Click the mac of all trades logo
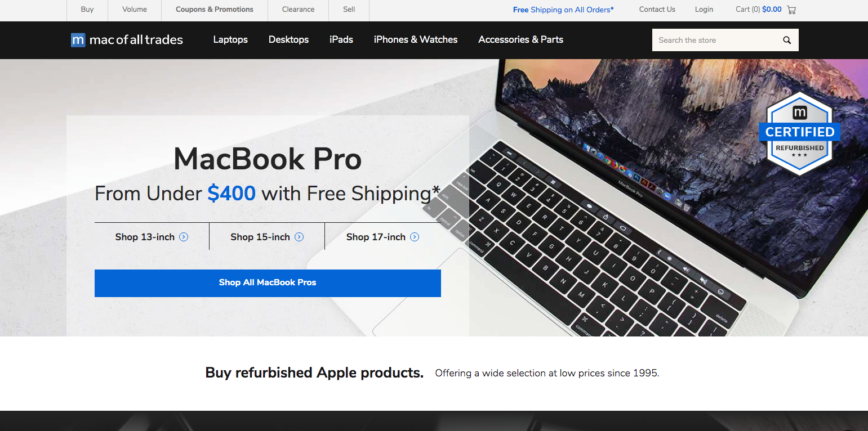 click(127, 40)
